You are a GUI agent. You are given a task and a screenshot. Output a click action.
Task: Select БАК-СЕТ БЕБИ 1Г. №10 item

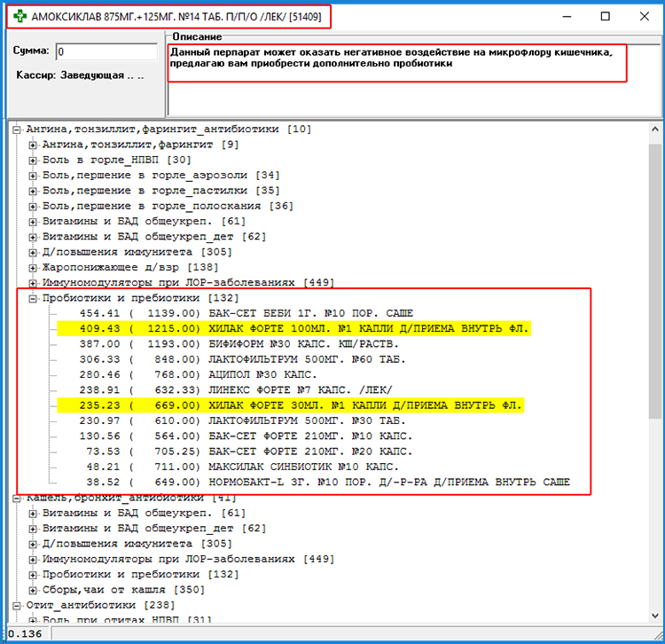pyautogui.click(x=310, y=313)
